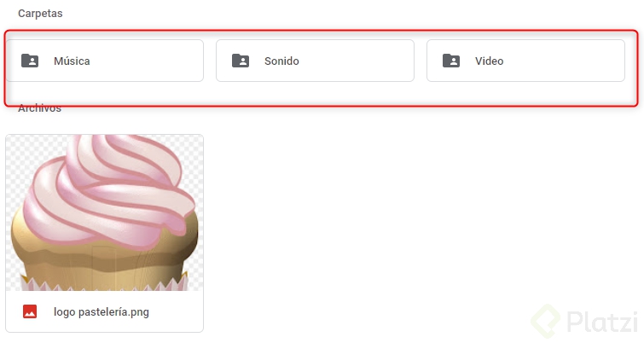Click the Platzi watermark text

pos(602,322)
